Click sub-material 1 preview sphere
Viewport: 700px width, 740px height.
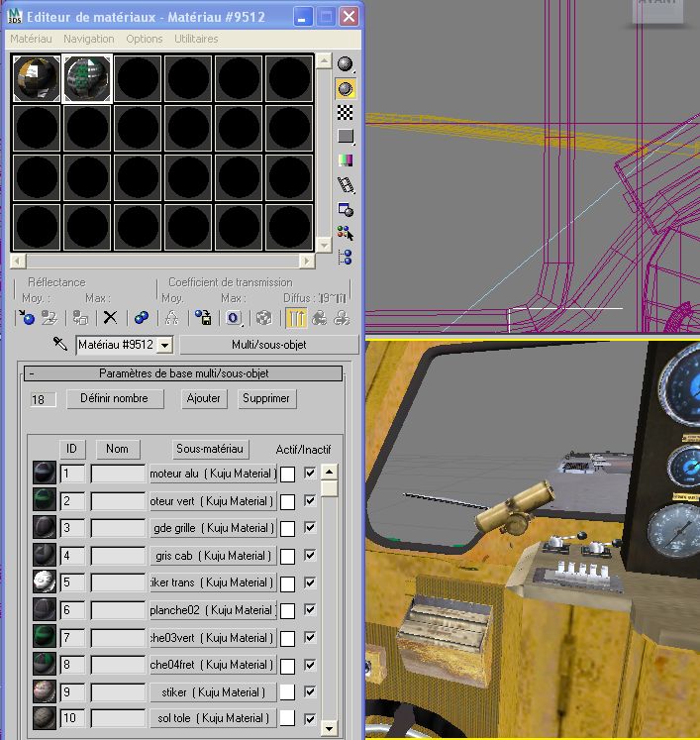[x=45, y=473]
